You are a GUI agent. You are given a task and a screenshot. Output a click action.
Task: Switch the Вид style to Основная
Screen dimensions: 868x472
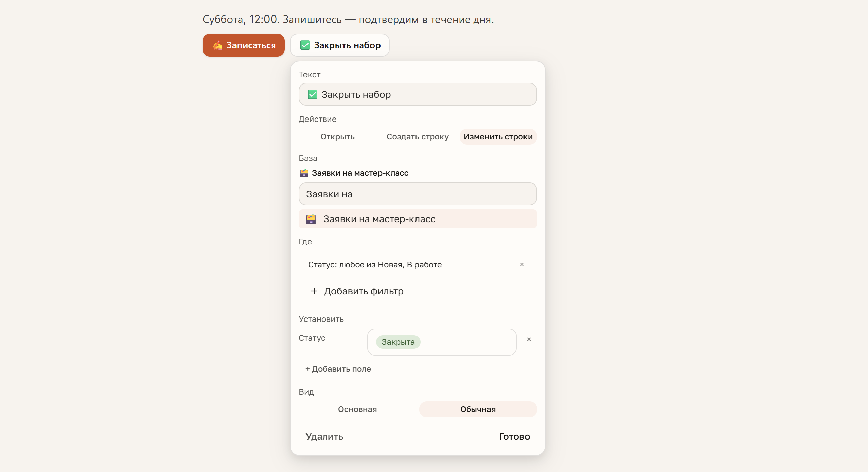358,409
